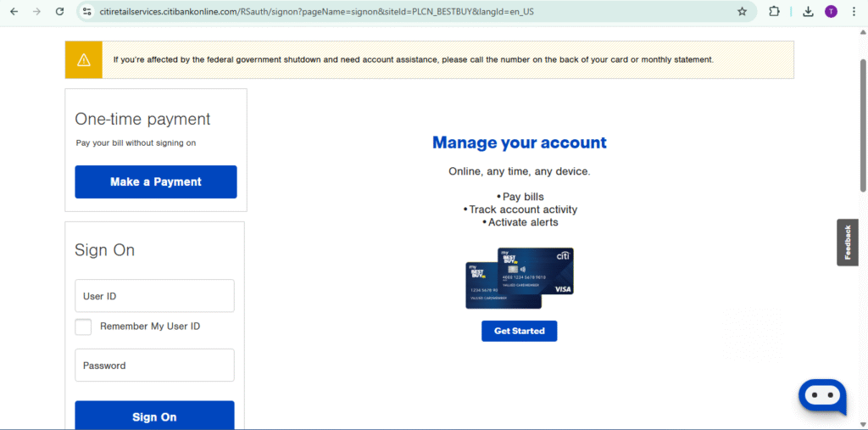Screen dimensions: 868x430
Task: Check Remember My User ID box
Action: (83, 327)
